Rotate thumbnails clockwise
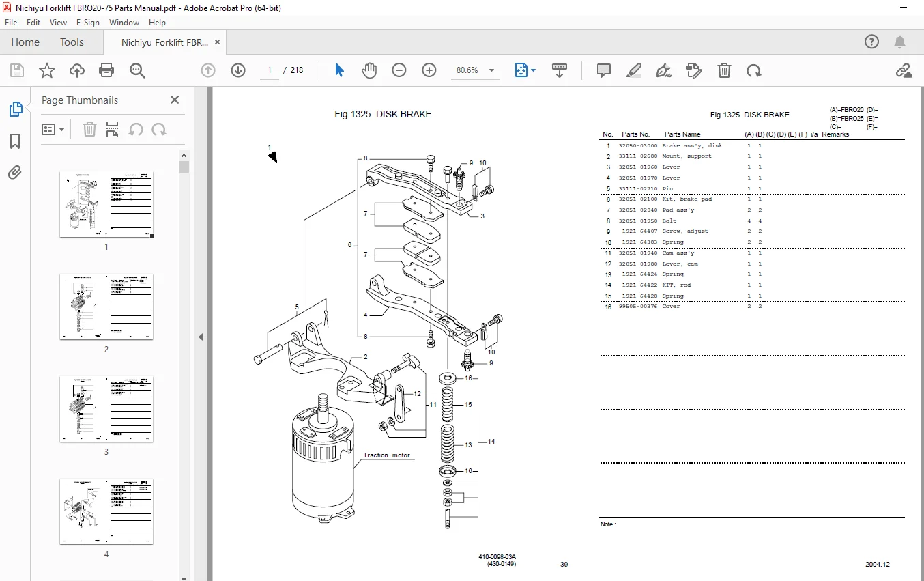This screenshot has width=924, height=581. [x=159, y=129]
